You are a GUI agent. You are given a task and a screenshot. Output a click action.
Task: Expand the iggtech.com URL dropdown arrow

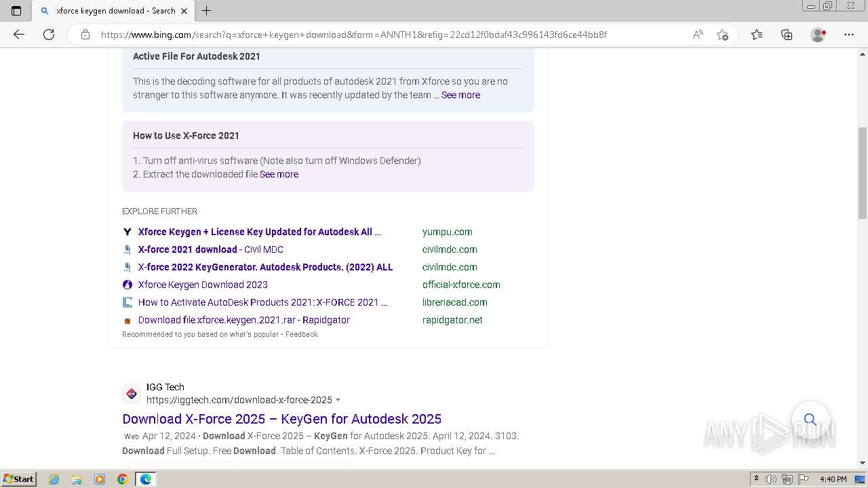[338, 401]
